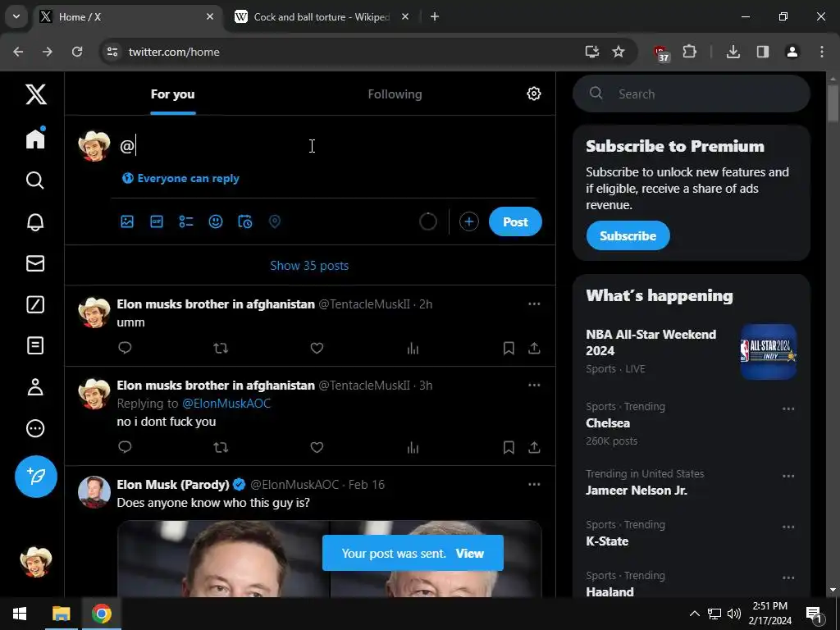Add media image icon in composer
The width and height of the screenshot is (840, 630).
pyautogui.click(x=127, y=221)
